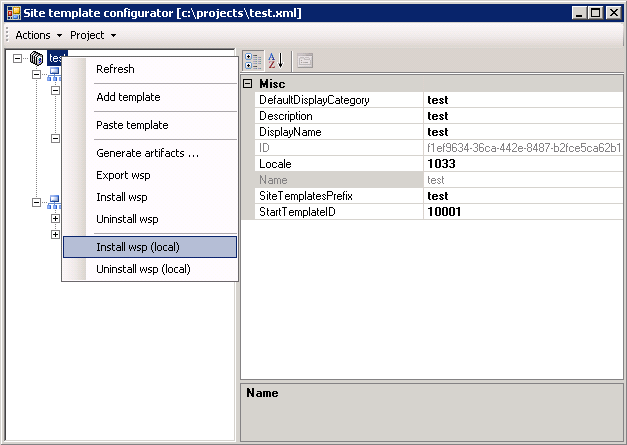Select the highlighted Install wsp (local) entry
627x445 pixels.
click(150, 247)
